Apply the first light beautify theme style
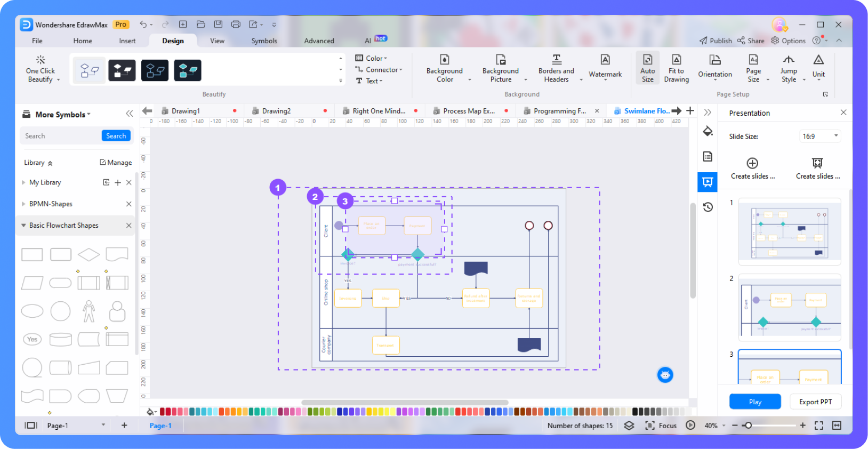The height and width of the screenshot is (449, 868). pyautogui.click(x=90, y=70)
